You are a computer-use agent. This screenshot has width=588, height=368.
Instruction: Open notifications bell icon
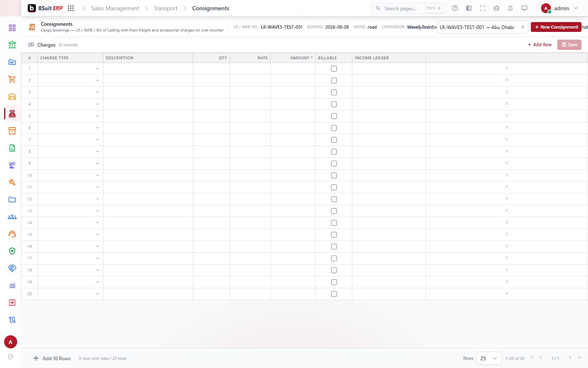tap(510, 8)
